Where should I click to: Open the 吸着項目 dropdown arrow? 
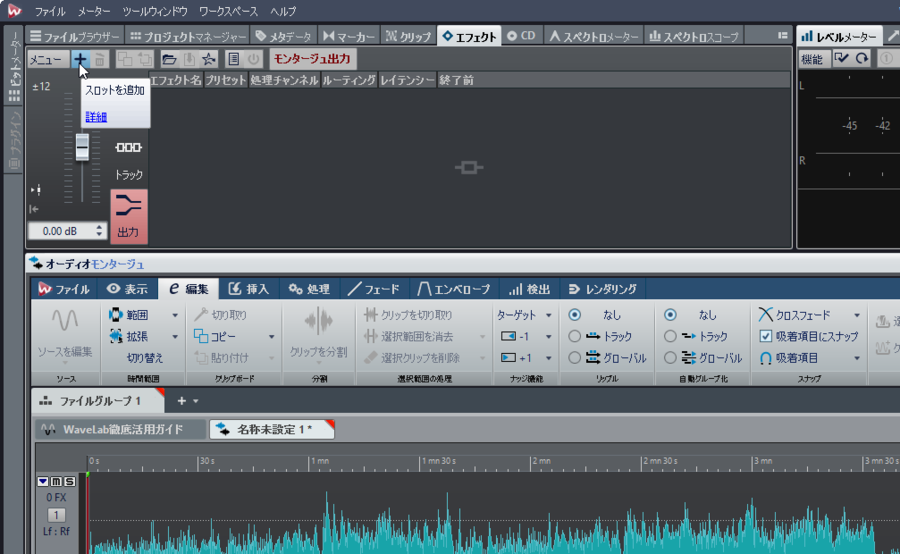coord(857,358)
